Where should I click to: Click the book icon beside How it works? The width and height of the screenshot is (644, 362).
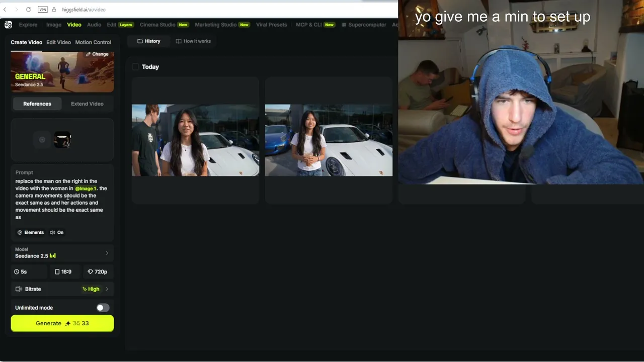[x=179, y=41]
